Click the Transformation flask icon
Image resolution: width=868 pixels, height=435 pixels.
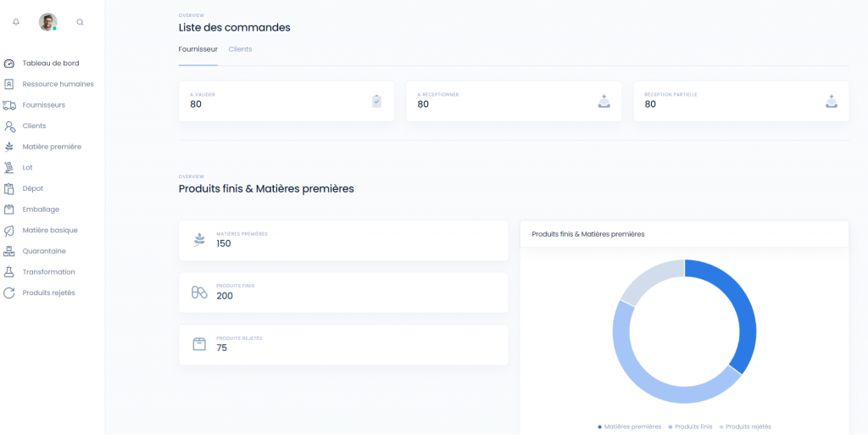[9, 272]
